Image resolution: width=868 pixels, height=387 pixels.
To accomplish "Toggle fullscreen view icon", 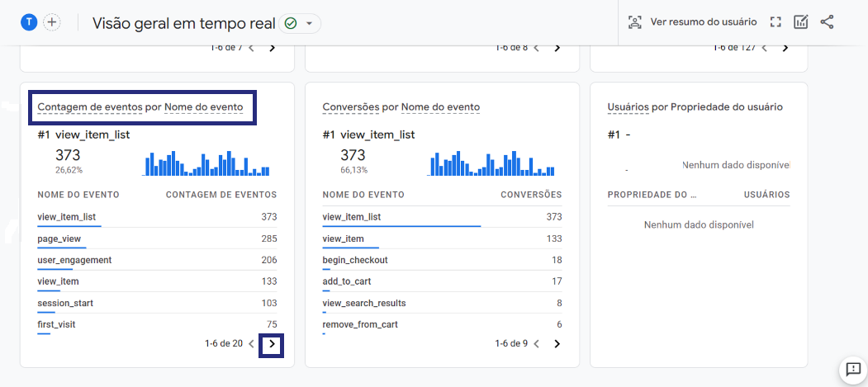I will coord(776,22).
